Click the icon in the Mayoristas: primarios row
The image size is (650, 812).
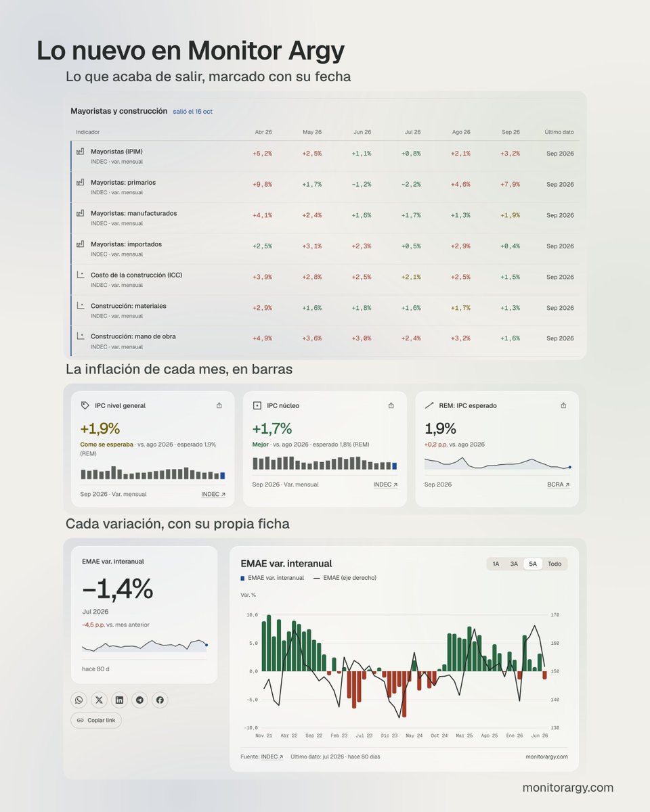click(x=80, y=182)
